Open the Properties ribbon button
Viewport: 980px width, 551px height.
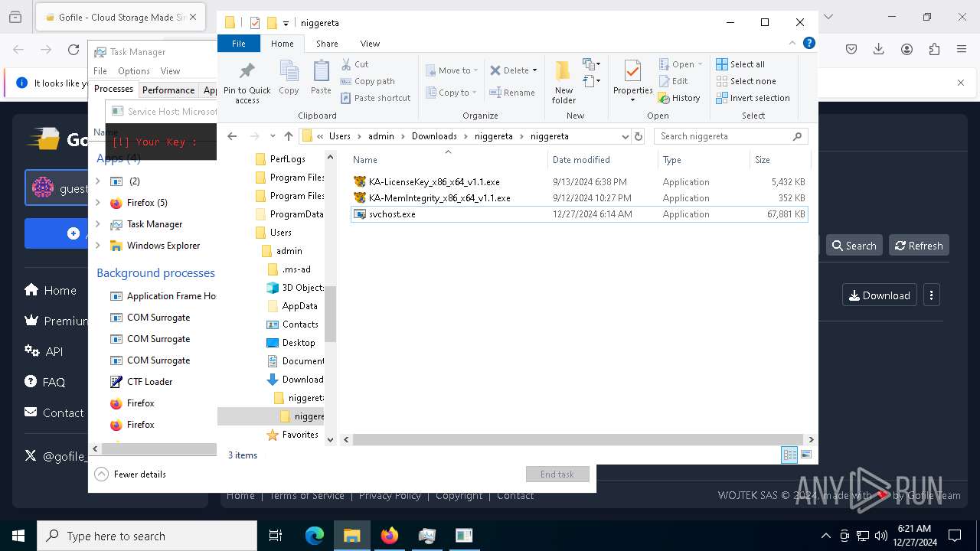click(632, 81)
